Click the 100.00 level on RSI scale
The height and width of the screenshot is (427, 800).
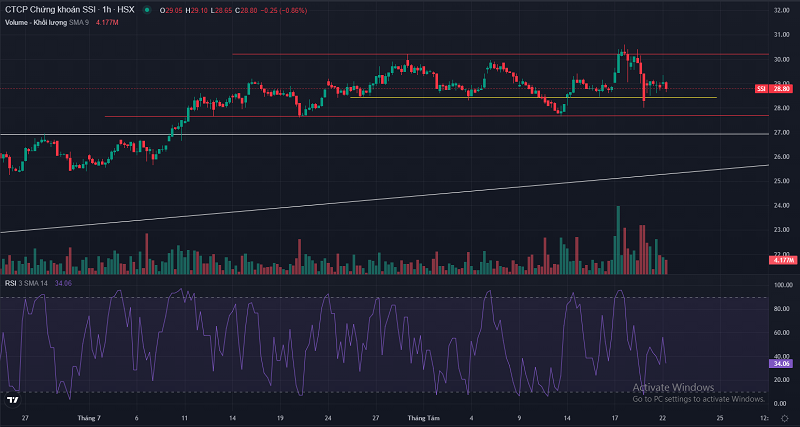(x=781, y=285)
